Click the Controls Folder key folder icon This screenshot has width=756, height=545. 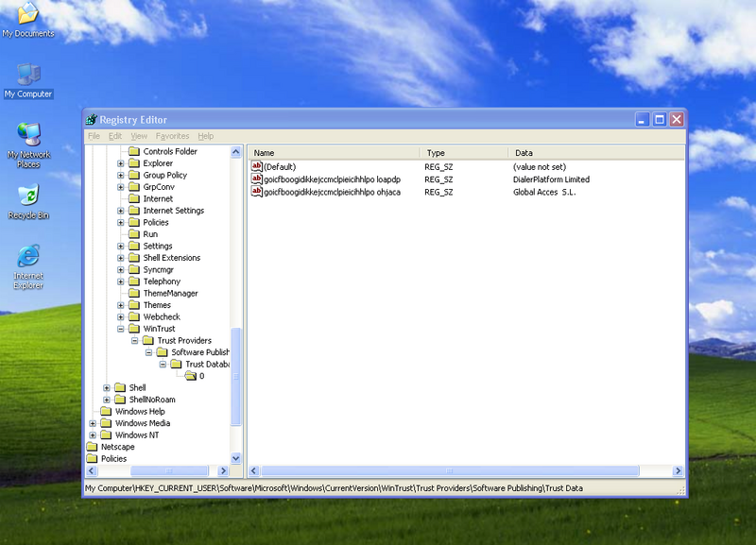pyautogui.click(x=134, y=151)
